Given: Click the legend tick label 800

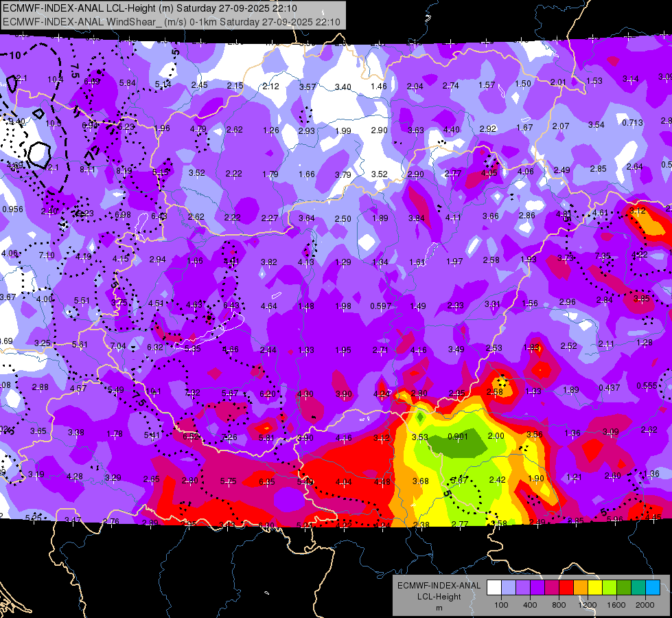Looking at the screenshot, I should [559, 605].
